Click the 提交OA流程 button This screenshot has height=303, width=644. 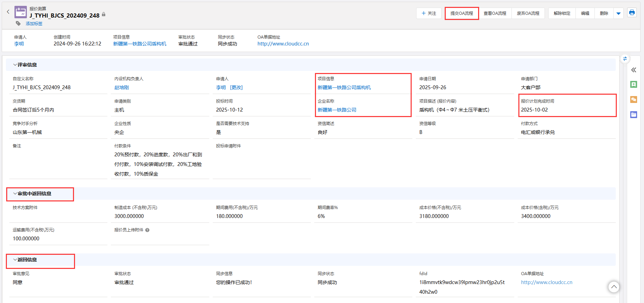click(x=462, y=13)
